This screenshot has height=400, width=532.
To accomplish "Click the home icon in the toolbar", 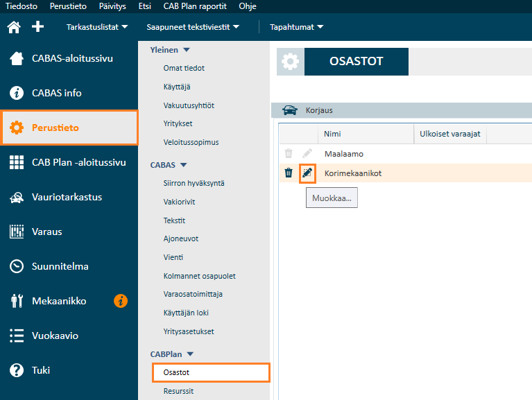I will (14, 27).
